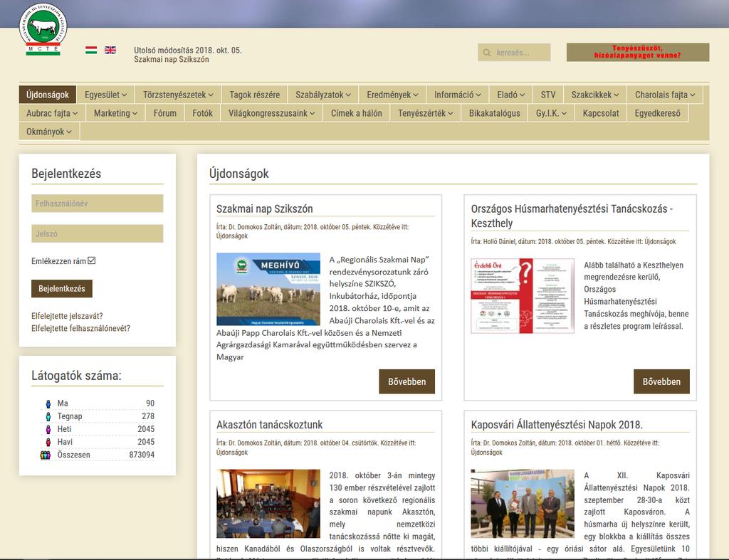Click the search magnifier icon

click(x=487, y=53)
